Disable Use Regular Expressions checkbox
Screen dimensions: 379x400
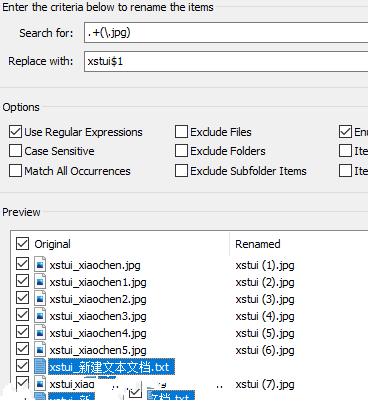pos(15,132)
